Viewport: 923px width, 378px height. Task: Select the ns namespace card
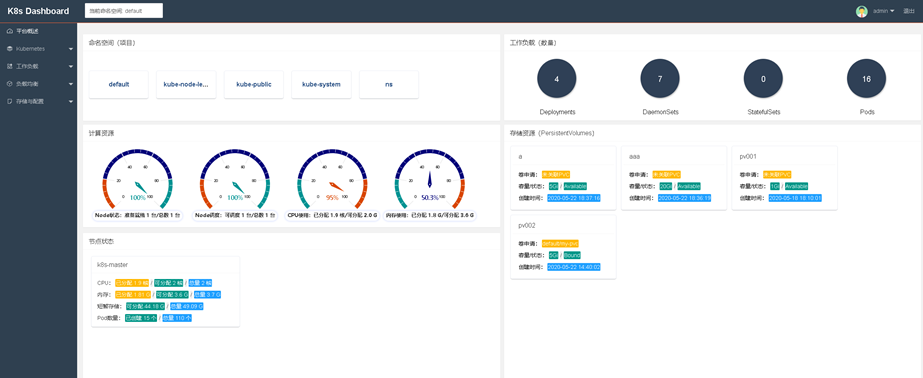[389, 84]
